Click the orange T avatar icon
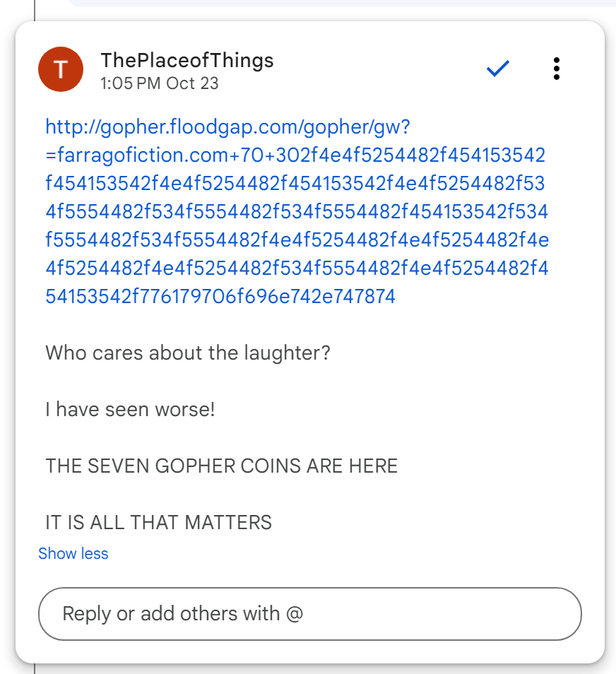Image resolution: width=616 pixels, height=674 pixels. (x=61, y=69)
